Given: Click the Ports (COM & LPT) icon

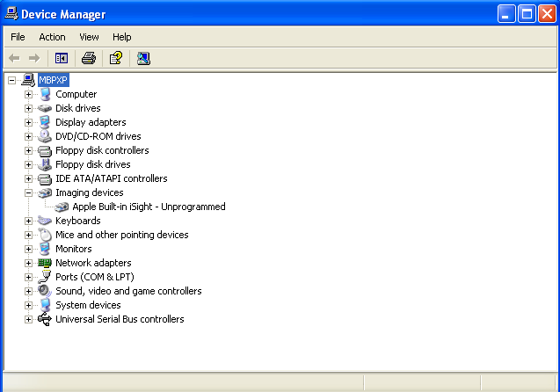Looking at the screenshot, I should click(45, 277).
